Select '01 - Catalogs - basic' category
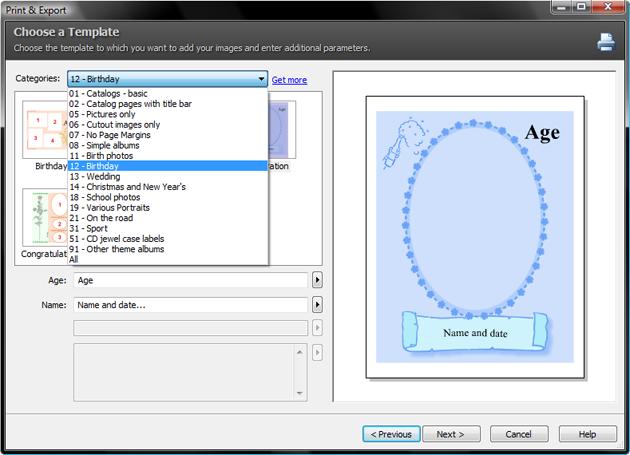The height and width of the screenshot is (455, 630). coord(168,94)
